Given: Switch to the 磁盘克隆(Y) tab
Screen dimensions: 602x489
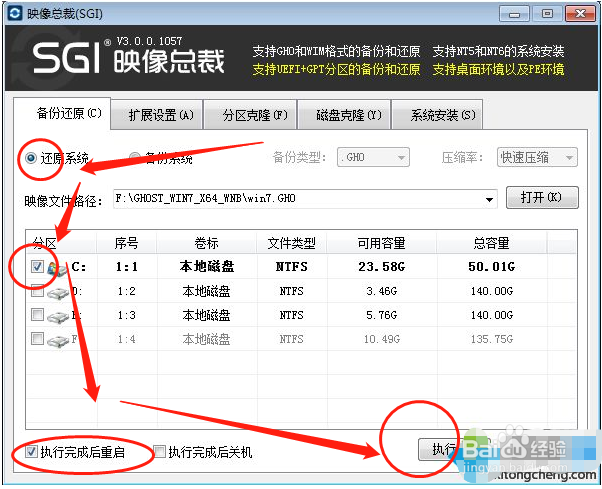Looking at the screenshot, I should (344, 114).
